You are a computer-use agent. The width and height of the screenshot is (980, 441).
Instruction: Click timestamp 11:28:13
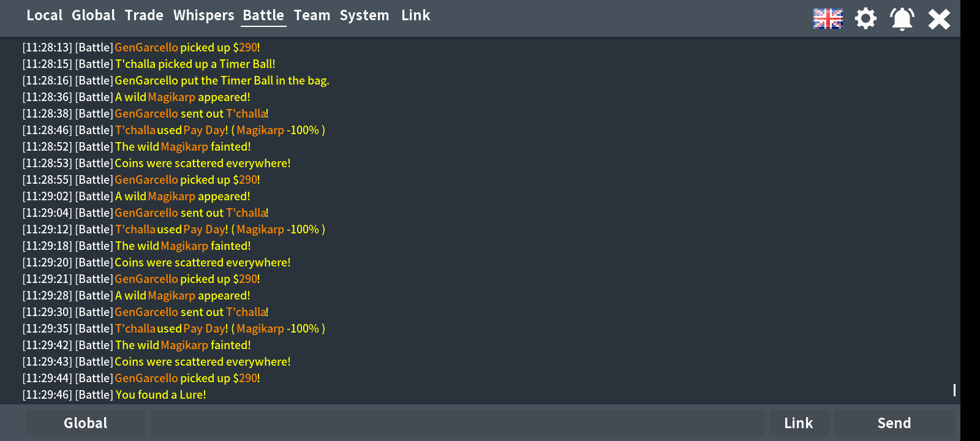pos(47,47)
